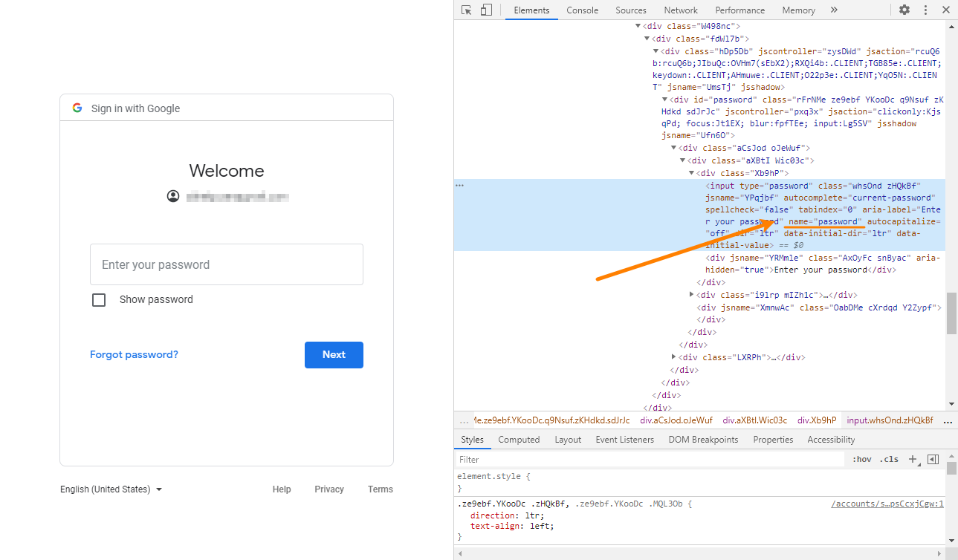Viewport: 958px width, 560px height.
Task: Open hidden panels via the chevron after Memory
Action: click(x=834, y=10)
